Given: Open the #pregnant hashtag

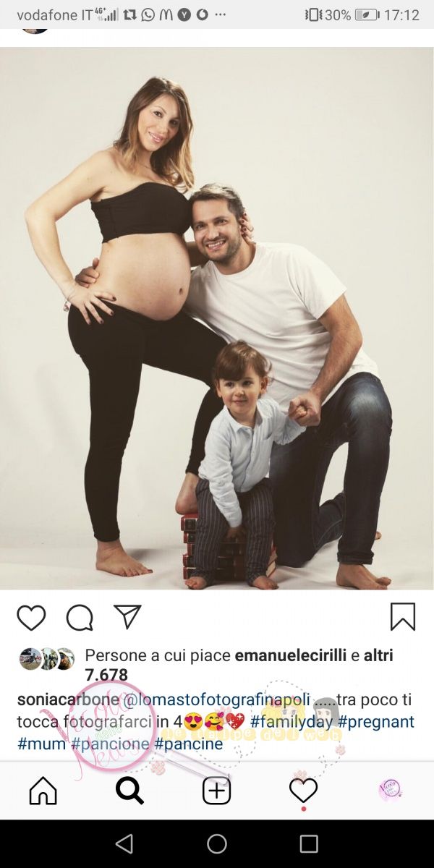Looking at the screenshot, I should [x=376, y=722].
